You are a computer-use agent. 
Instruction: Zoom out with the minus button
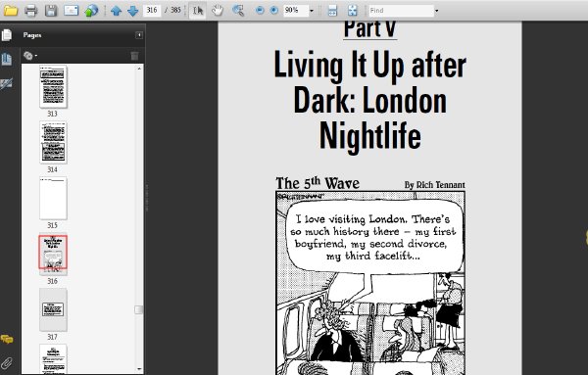(260, 10)
